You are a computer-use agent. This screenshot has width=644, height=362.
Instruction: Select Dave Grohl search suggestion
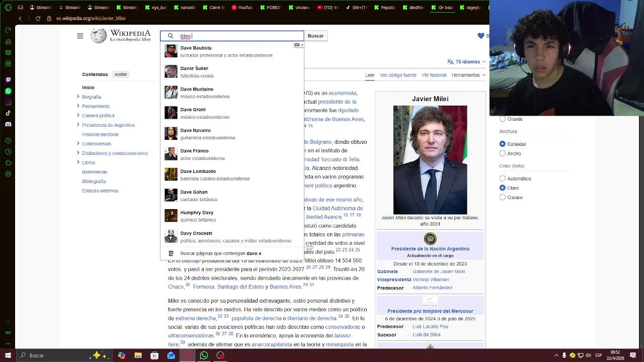click(x=232, y=113)
